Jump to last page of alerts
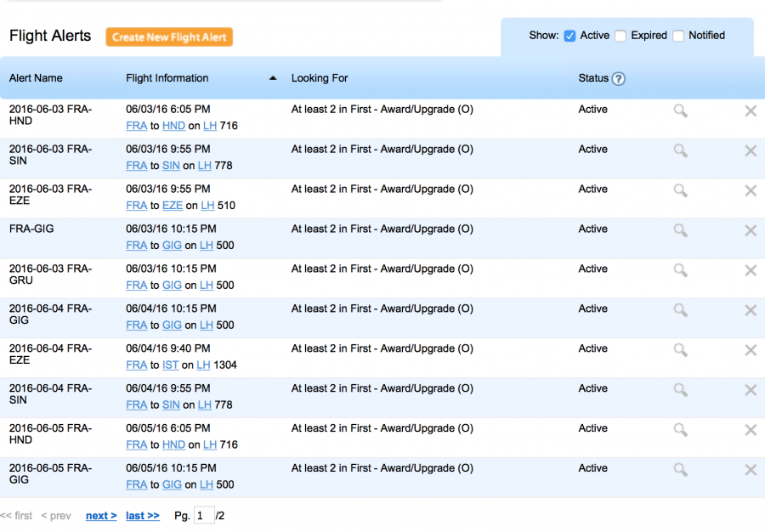Screen dimensions: 765x532 click(142, 516)
